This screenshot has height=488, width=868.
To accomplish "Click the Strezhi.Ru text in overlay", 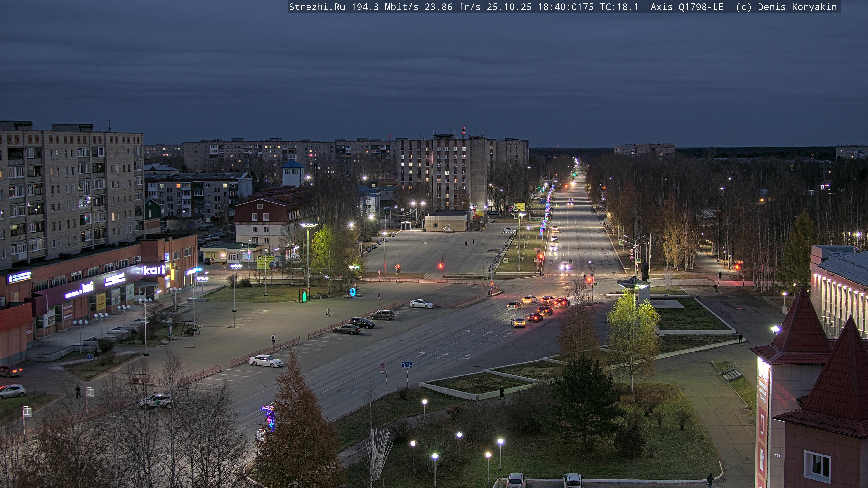I will click(x=317, y=7).
